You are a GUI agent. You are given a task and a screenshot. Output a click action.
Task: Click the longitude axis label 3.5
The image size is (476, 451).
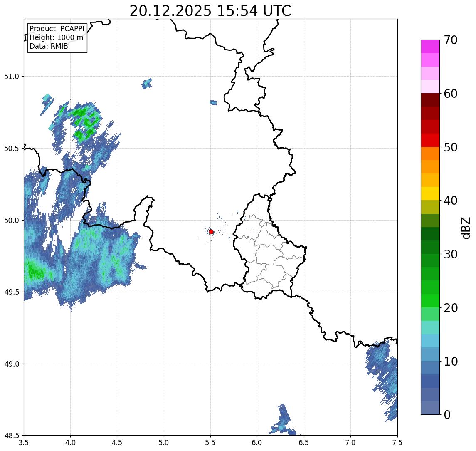pyautogui.click(x=24, y=443)
